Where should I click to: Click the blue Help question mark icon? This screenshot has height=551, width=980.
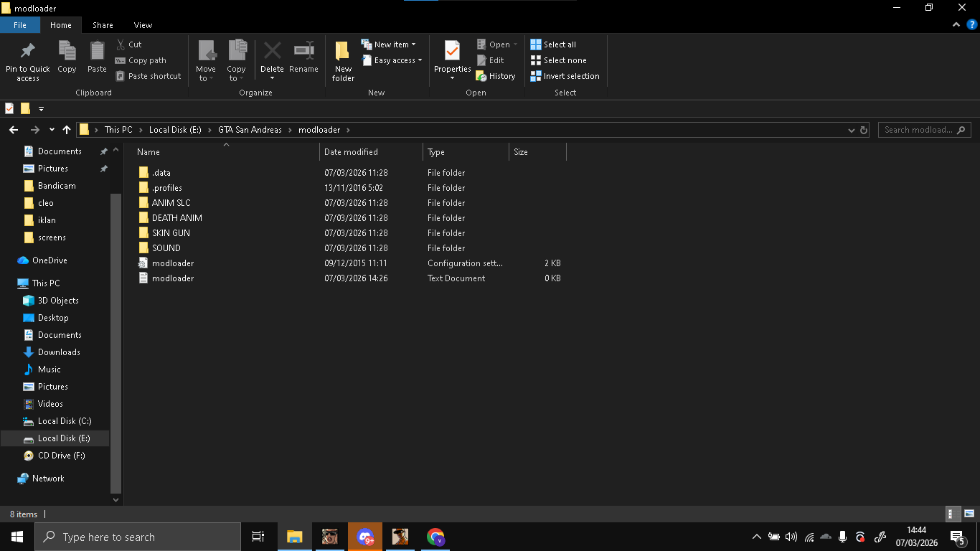[972, 24]
